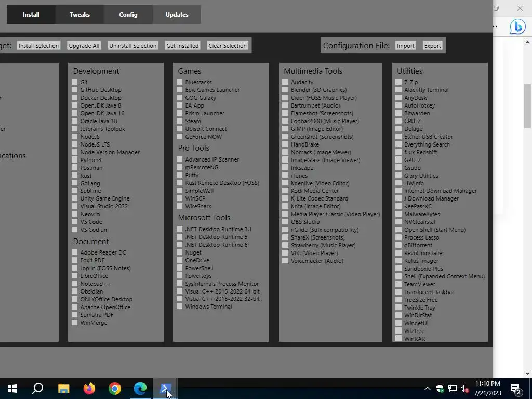Screen dimensions: 532x399
Task: Tick the GitHub Desktop checkbox
Action: [x=75, y=89]
